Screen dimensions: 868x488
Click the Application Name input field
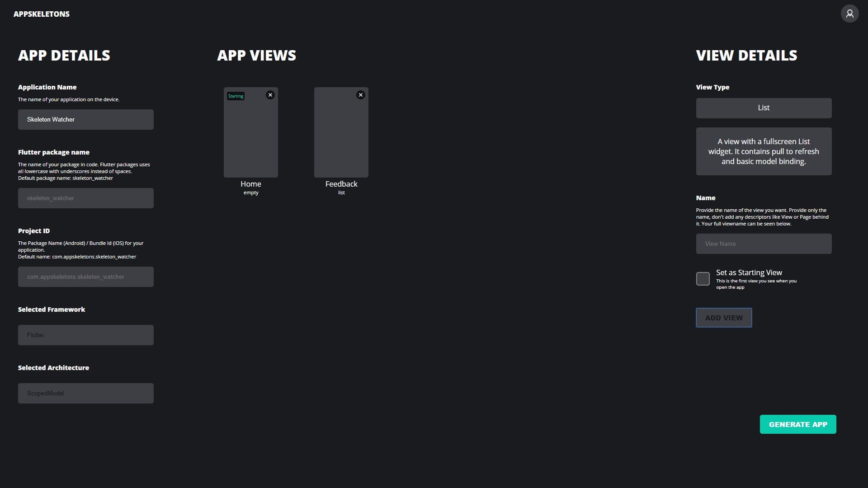coord(86,119)
